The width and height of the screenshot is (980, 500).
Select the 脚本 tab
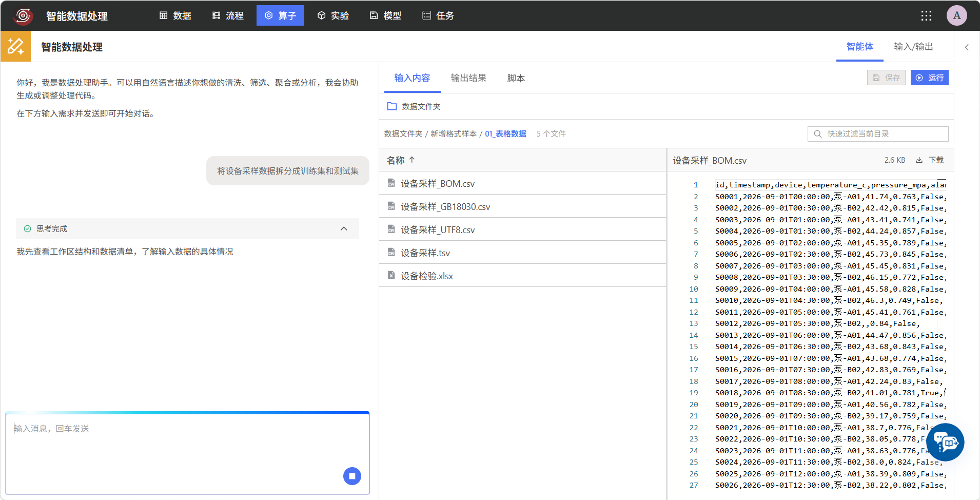click(516, 78)
